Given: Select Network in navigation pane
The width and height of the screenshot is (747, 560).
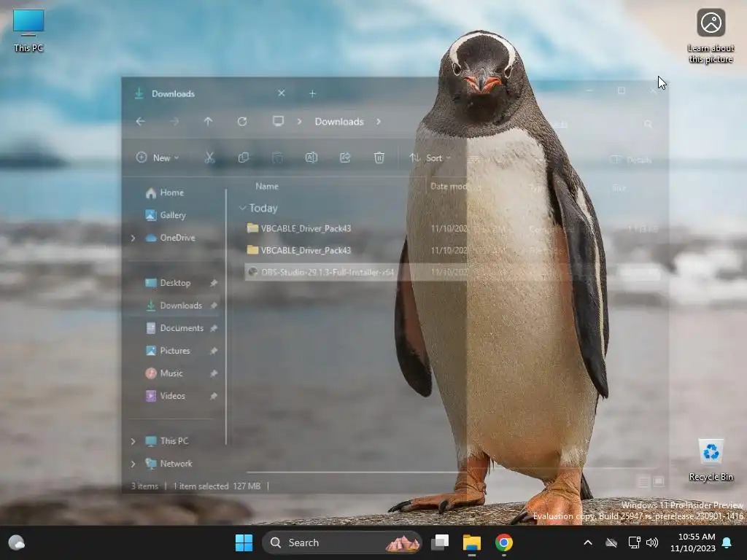Looking at the screenshot, I should point(169,463).
